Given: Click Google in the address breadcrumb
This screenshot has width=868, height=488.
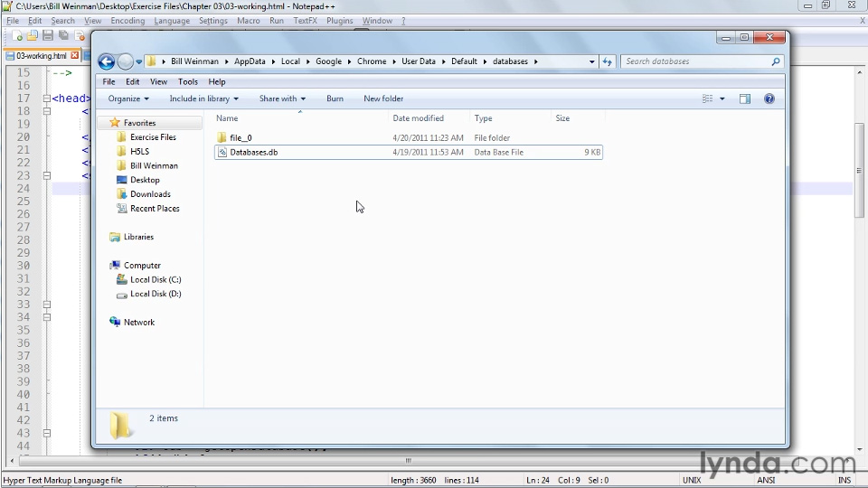Looking at the screenshot, I should pyautogui.click(x=329, y=61).
